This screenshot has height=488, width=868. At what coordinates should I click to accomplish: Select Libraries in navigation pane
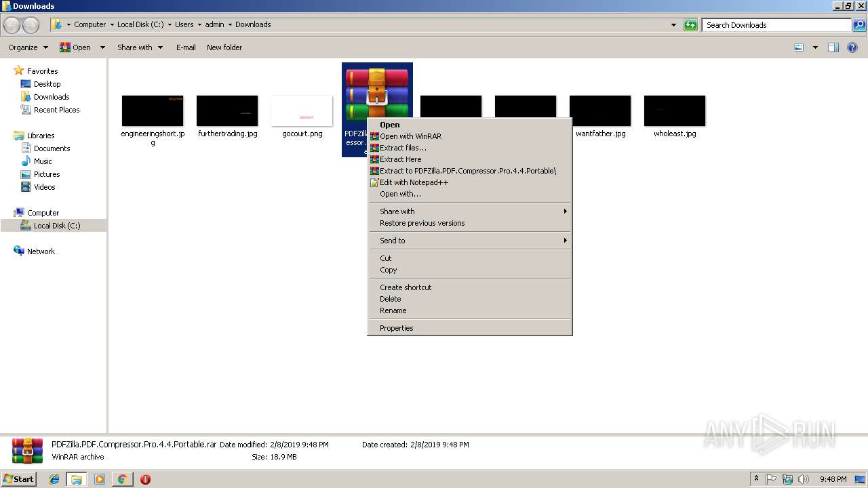(x=34, y=136)
